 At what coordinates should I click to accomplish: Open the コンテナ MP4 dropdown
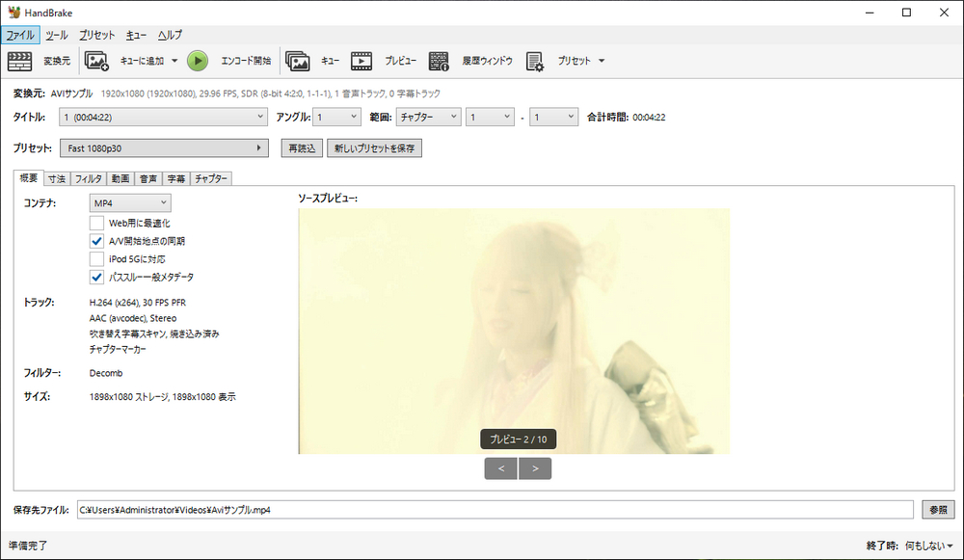coord(130,202)
